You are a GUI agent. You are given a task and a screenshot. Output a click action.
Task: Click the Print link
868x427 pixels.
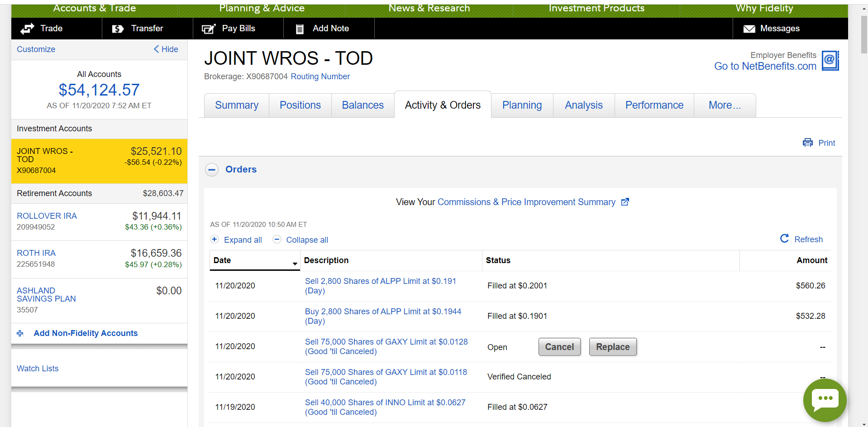coord(827,143)
